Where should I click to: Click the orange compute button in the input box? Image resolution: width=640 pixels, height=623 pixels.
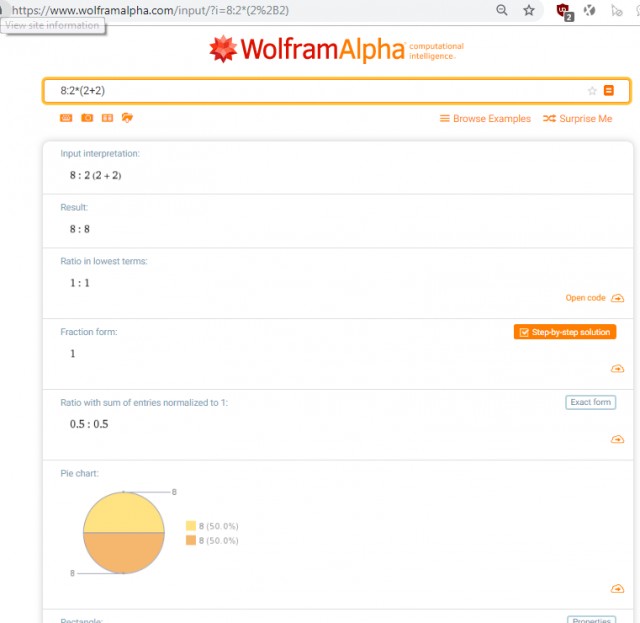coord(609,90)
